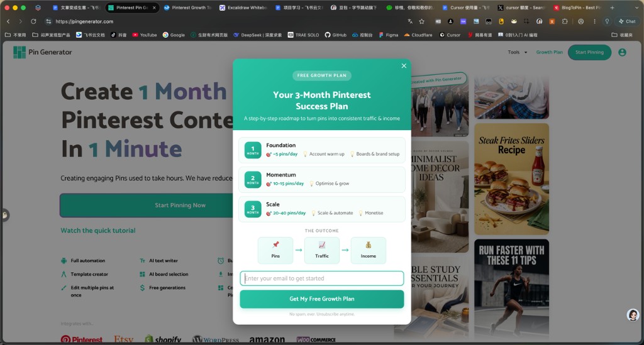Click the Steak Frites Sliders Recipe pin
644x345 pixels.
pyautogui.click(x=511, y=179)
